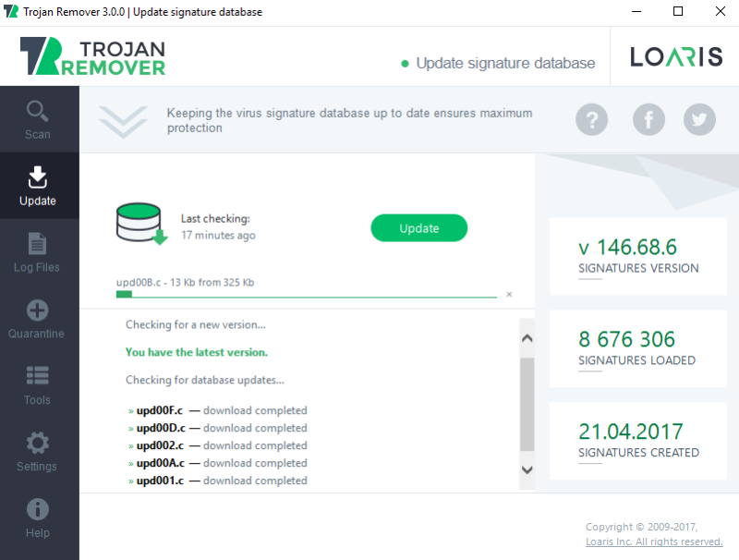Click the green Update button

coord(419,228)
